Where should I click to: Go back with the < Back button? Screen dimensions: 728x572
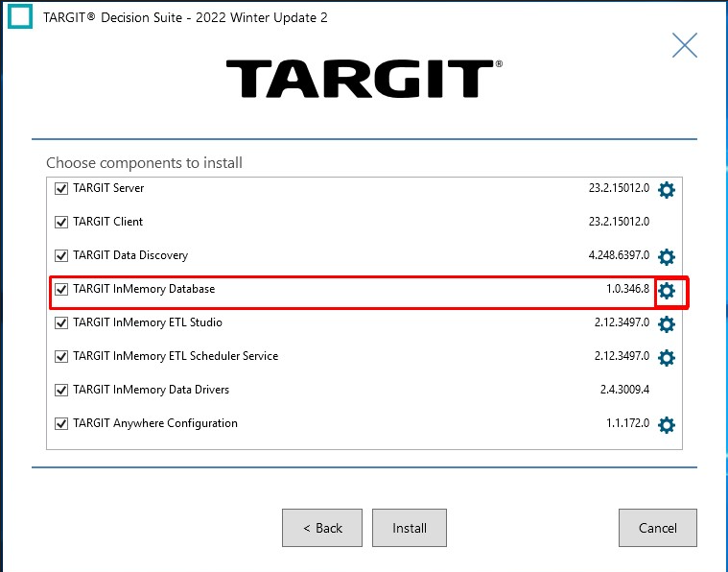322,528
